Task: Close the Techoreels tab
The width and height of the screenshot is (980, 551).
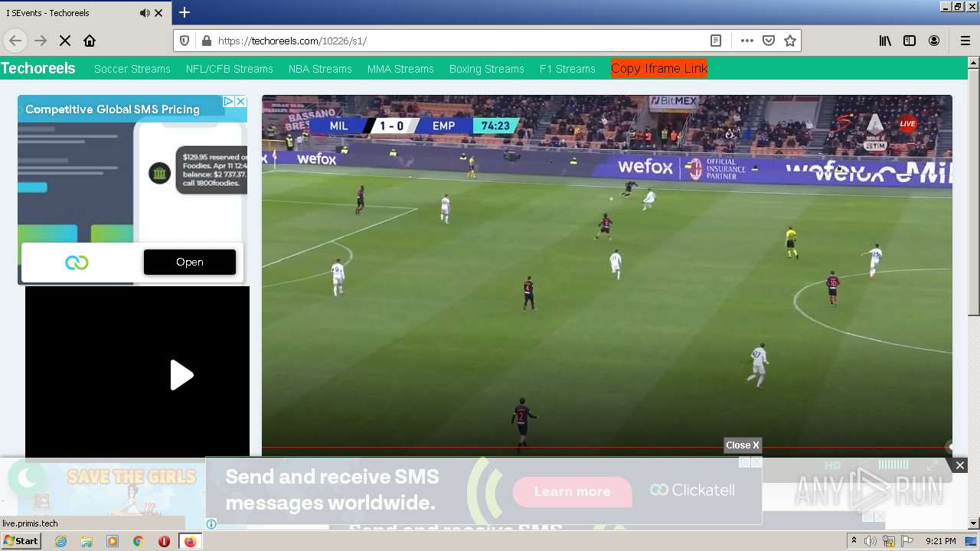Action: click(158, 13)
